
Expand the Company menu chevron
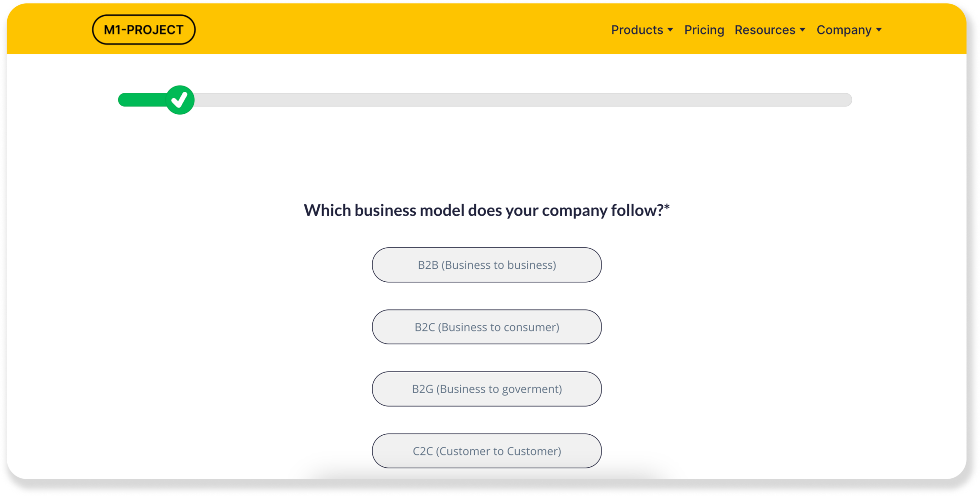coord(880,30)
